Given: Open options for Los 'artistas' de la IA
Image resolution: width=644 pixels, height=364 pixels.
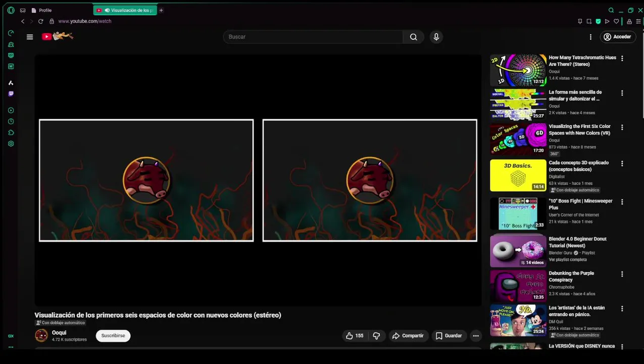Looking at the screenshot, I should (x=622, y=308).
